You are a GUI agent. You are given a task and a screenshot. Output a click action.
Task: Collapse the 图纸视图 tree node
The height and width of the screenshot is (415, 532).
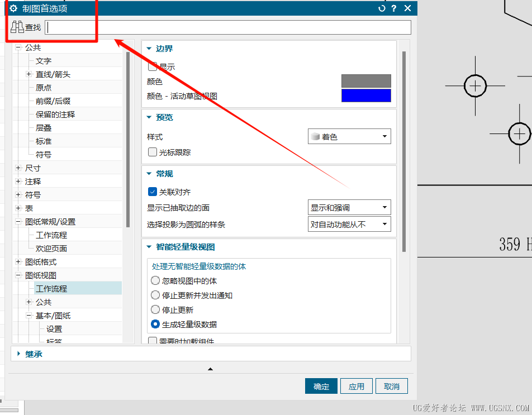click(x=18, y=275)
